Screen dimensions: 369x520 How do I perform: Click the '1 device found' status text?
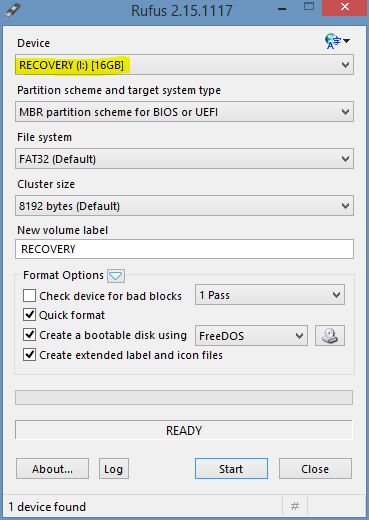click(x=47, y=507)
